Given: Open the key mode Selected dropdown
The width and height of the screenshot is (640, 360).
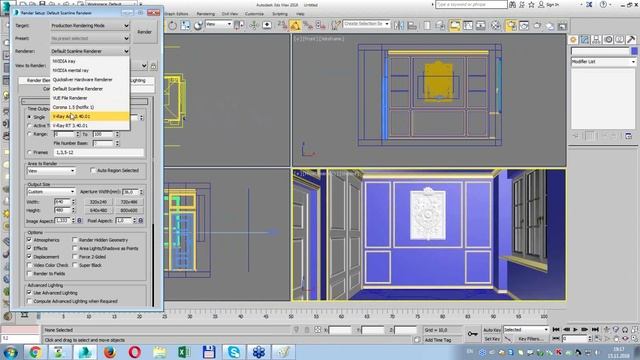Looking at the screenshot, I should pyautogui.click(x=526, y=329).
